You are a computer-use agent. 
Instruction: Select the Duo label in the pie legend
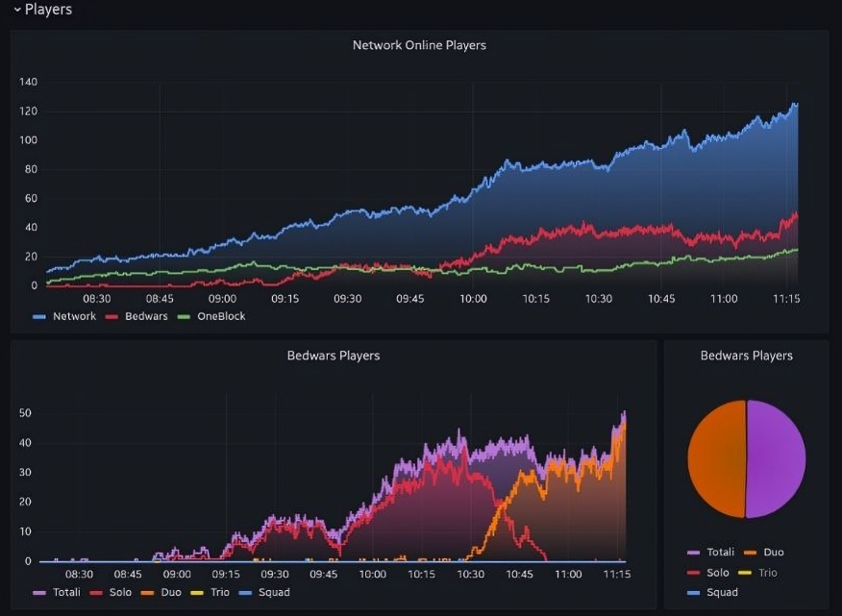pyautogui.click(x=773, y=553)
